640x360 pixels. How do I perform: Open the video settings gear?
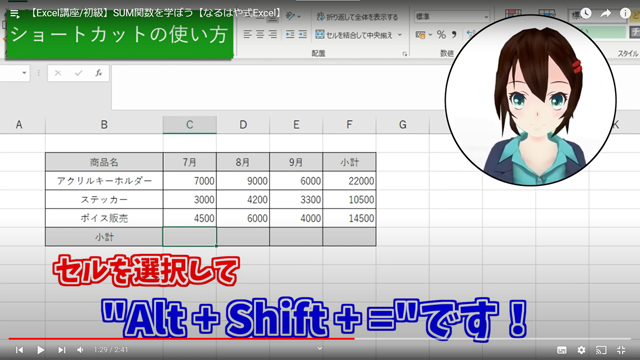click(581, 350)
